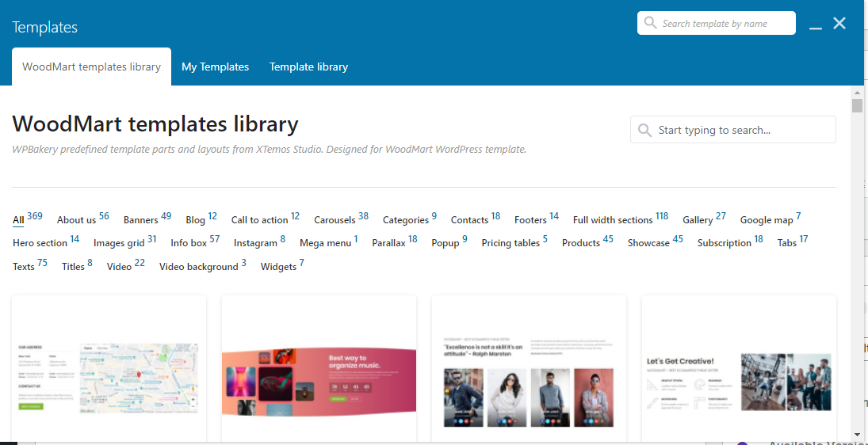Screen dimensions: 868x445
Task: Filter by Widgets category
Action: 282,265
